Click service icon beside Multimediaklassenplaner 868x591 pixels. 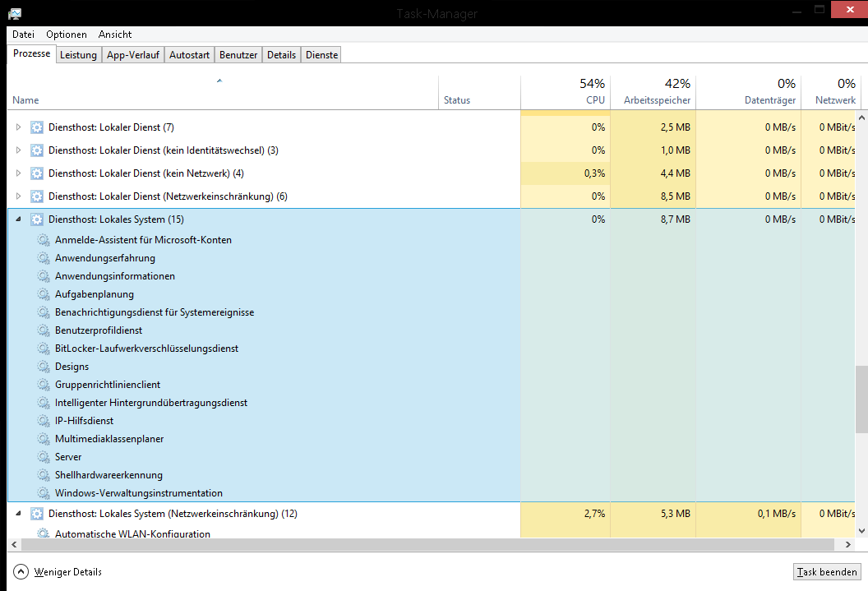44,439
